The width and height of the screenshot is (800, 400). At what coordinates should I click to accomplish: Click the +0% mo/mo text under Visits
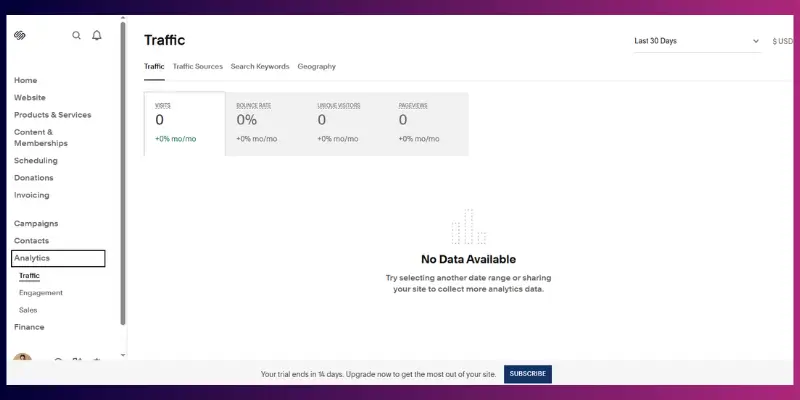[x=176, y=139]
